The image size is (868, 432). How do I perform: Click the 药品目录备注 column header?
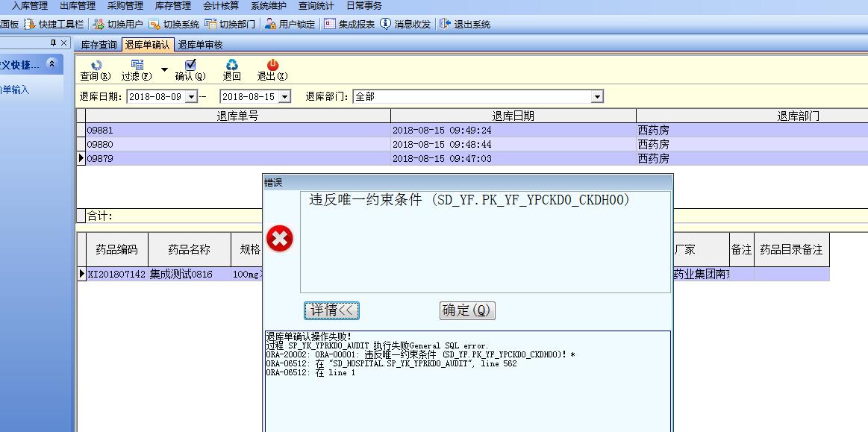point(792,249)
